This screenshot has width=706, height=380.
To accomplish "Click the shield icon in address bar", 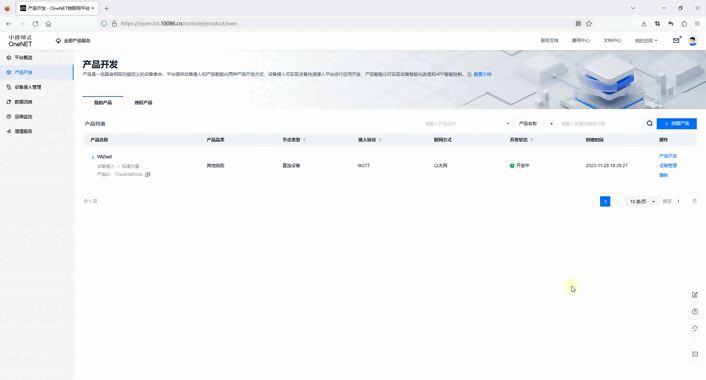I will coord(104,23).
